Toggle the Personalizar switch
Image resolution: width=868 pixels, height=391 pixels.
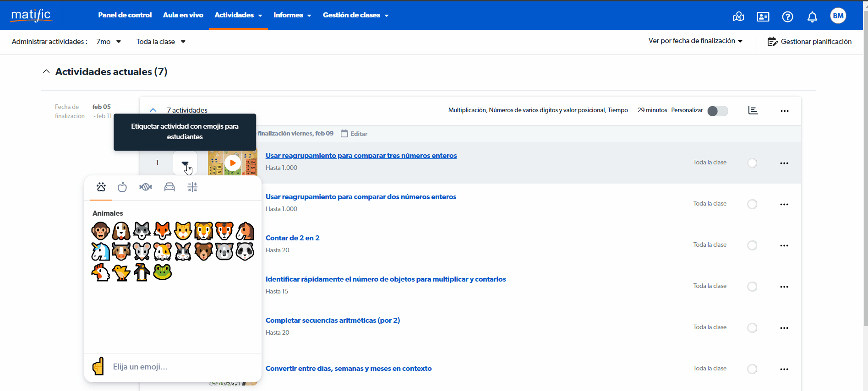[718, 111]
